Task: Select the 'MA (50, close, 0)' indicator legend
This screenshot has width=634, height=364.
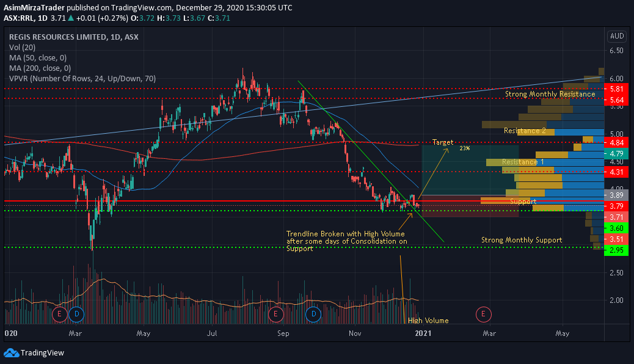Action: coord(38,58)
